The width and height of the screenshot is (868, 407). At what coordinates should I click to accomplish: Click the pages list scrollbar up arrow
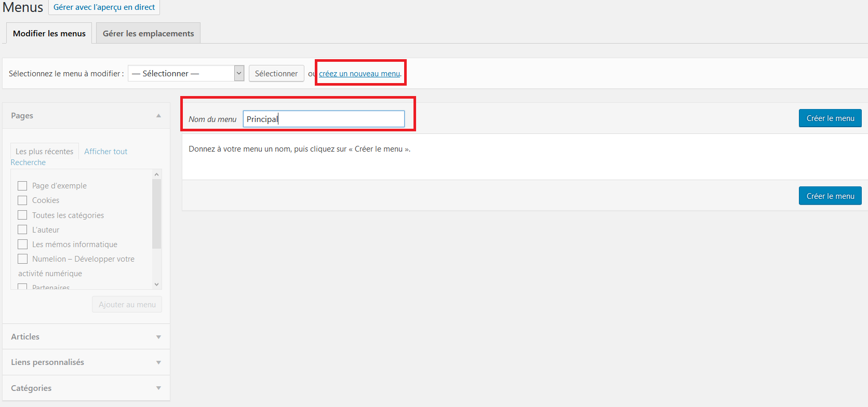[157, 174]
